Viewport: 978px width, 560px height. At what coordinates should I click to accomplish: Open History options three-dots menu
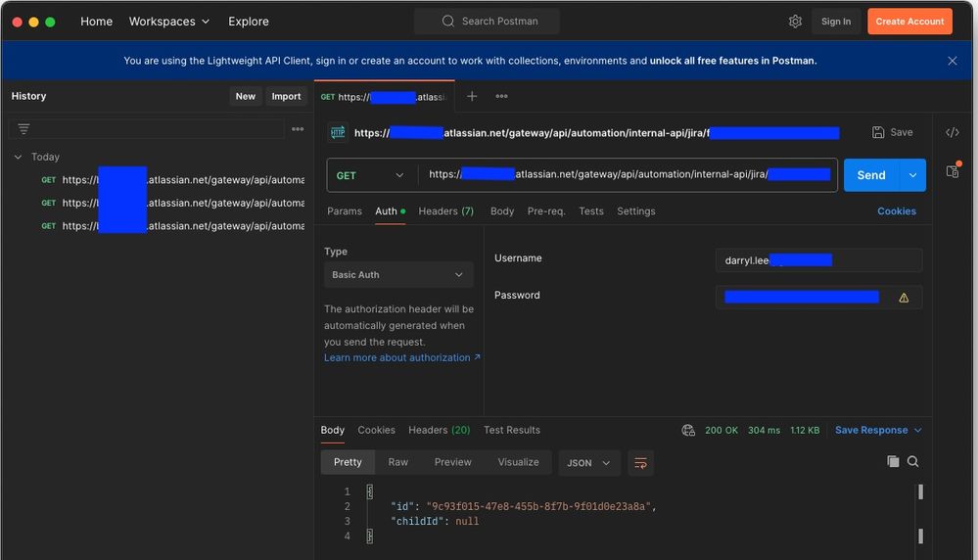pyautogui.click(x=298, y=129)
